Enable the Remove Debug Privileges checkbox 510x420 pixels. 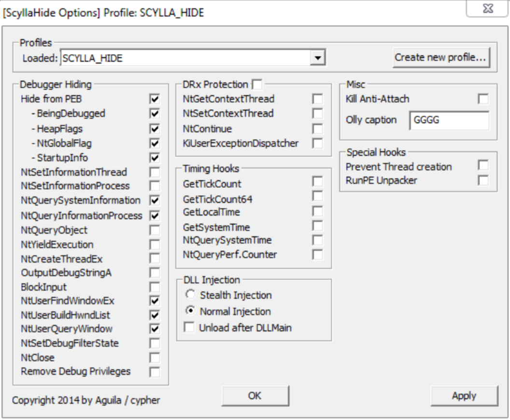[x=155, y=372]
